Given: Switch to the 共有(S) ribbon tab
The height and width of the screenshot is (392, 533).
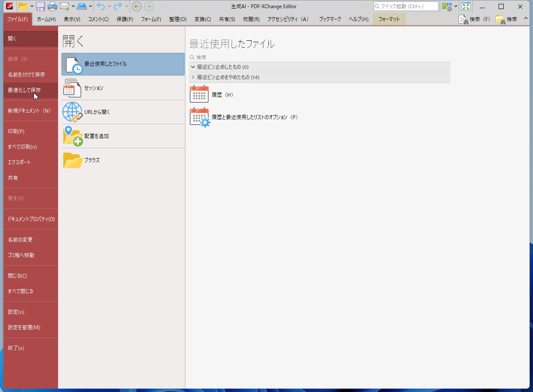Looking at the screenshot, I should (227, 19).
